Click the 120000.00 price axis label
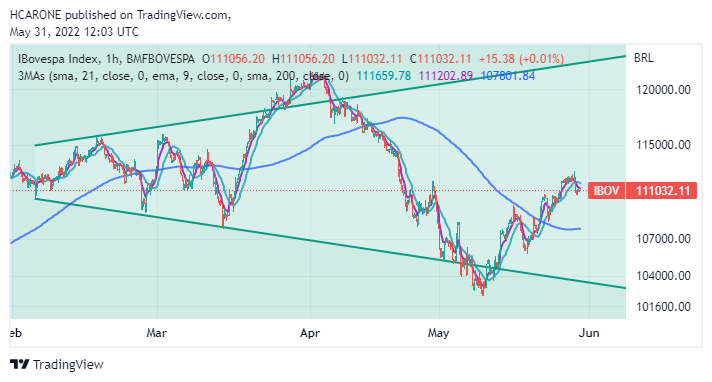 coord(663,90)
